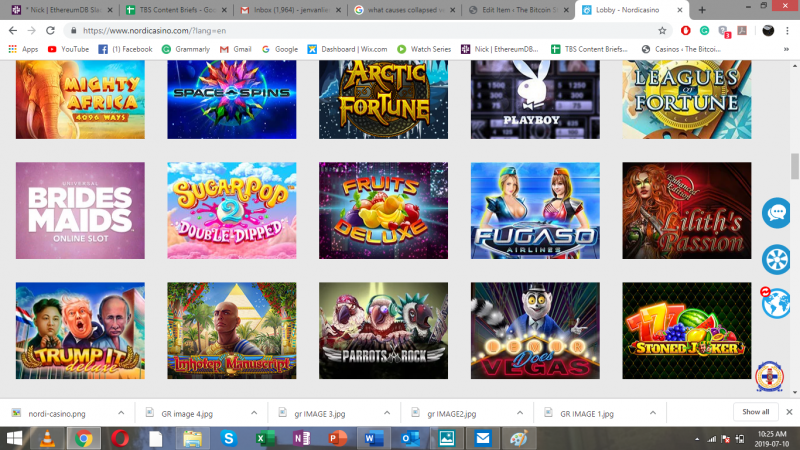Open Fruits Deluxe game thumbnail
Viewport: 800px width, 450px height.
384,210
